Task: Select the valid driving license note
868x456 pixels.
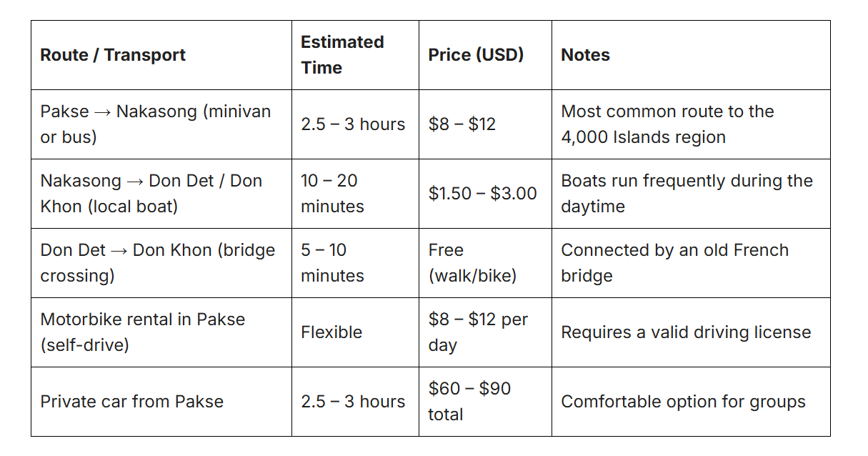Action: click(691, 332)
